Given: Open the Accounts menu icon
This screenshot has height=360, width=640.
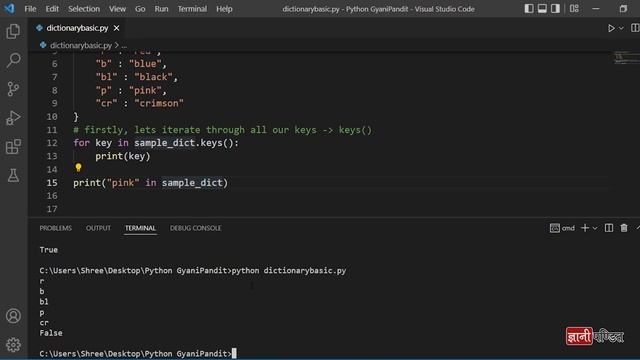Looking at the screenshot, I should click(x=13, y=316).
